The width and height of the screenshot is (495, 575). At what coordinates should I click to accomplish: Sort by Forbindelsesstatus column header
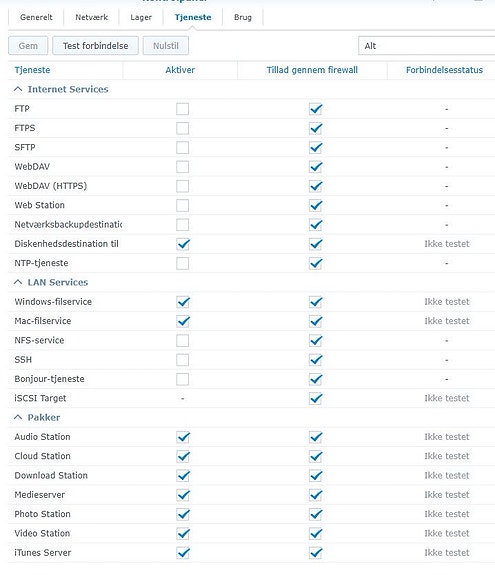pos(444,70)
